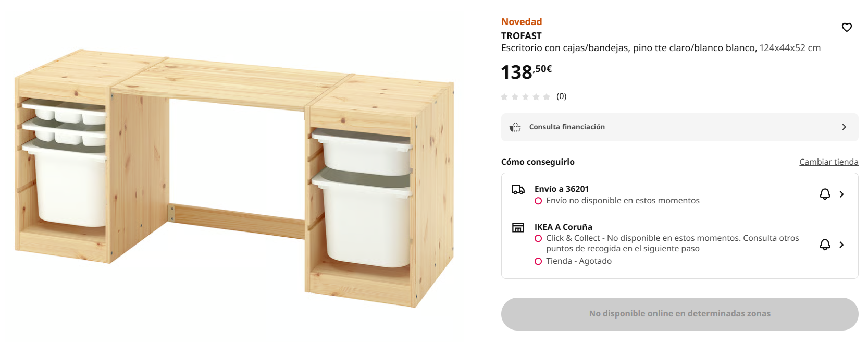Viewport: 868px width, 342px height.
Task: Add TROFAST desk to favorites with heart icon
Action: [847, 27]
